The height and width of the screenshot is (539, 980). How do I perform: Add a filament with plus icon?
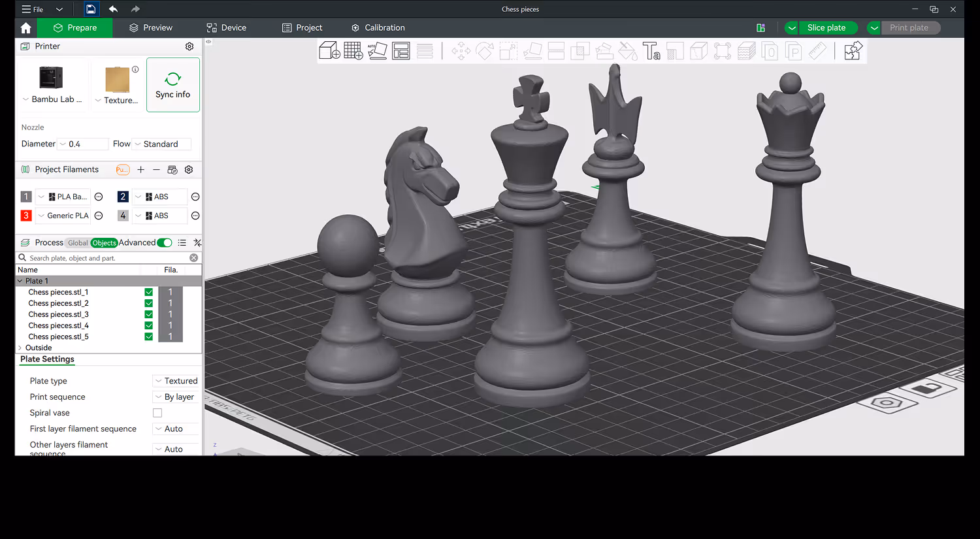point(140,169)
